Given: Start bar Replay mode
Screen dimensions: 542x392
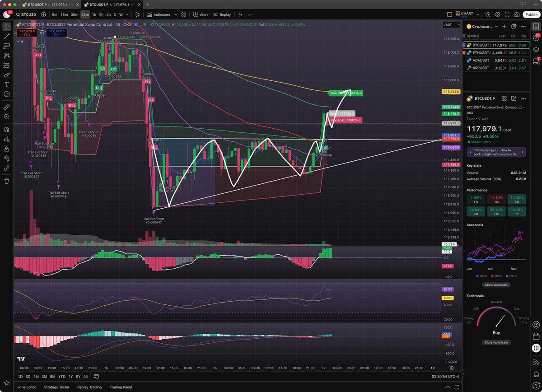Looking at the screenshot, I should 222,14.
